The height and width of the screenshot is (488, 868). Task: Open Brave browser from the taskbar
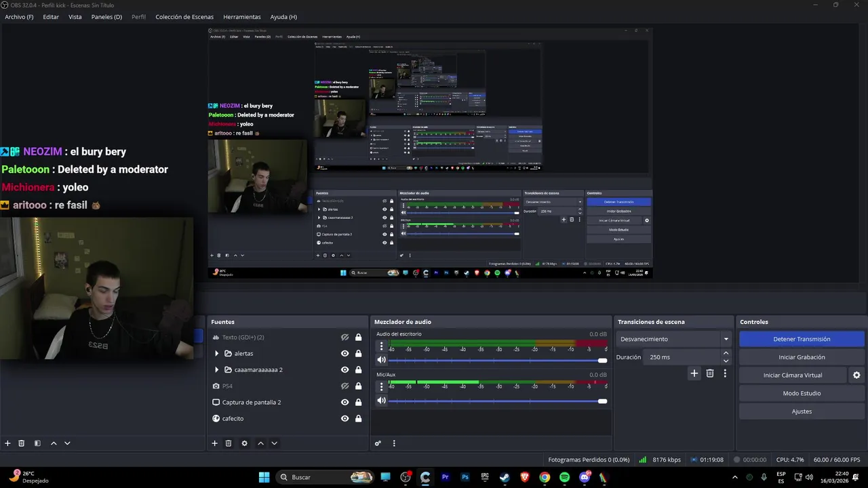tap(524, 477)
